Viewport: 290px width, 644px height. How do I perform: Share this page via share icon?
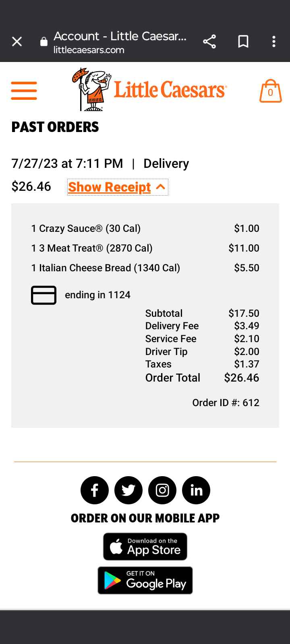coord(209,41)
